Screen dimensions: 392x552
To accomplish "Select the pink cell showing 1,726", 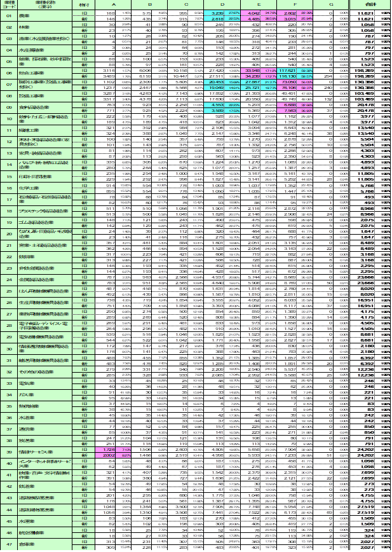I will tap(107, 449).
